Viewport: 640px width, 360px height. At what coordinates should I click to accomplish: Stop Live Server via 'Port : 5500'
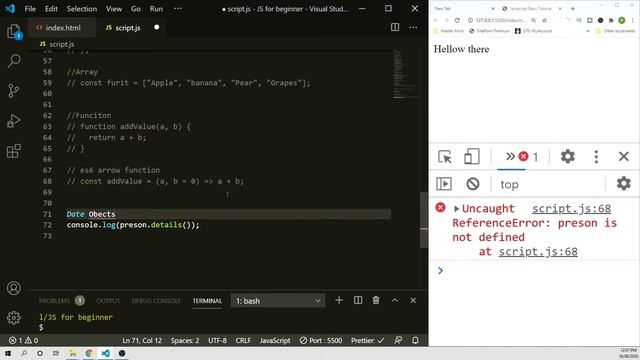tap(321, 340)
